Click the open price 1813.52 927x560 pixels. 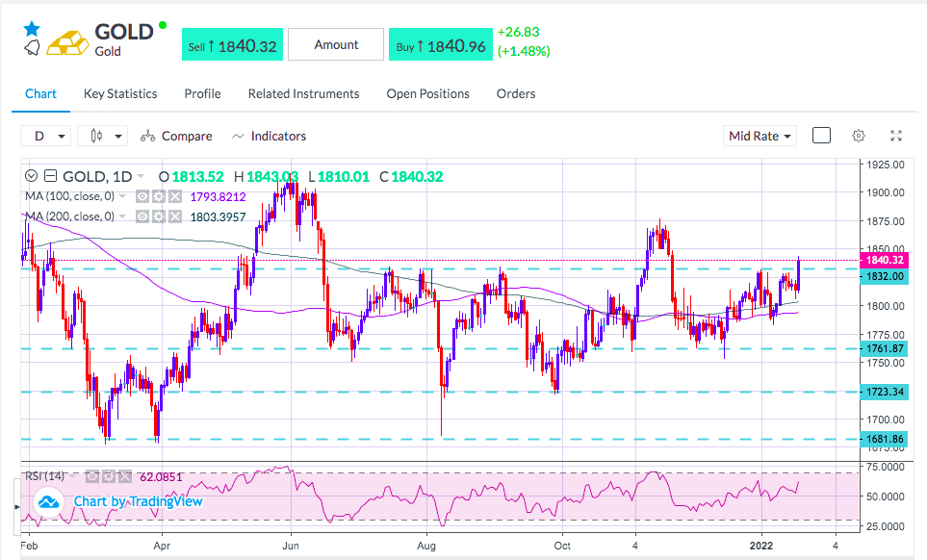pyautogui.click(x=198, y=177)
